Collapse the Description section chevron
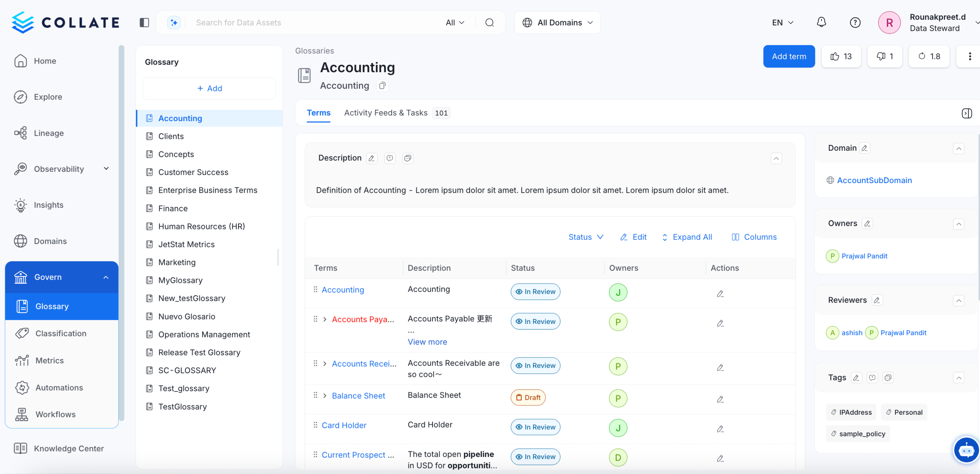Image resolution: width=980 pixels, height=474 pixels. coord(777,158)
